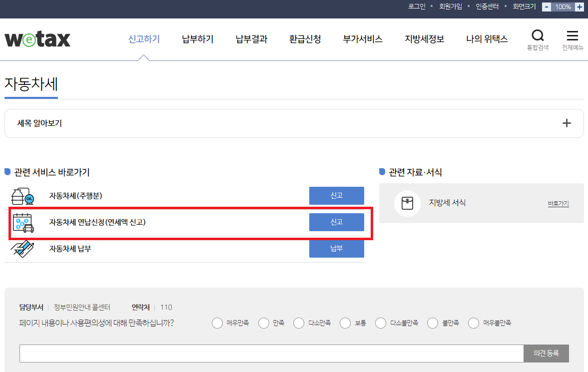Click the 로그인 link
Screen dimensions: 588x372
click(x=416, y=6)
